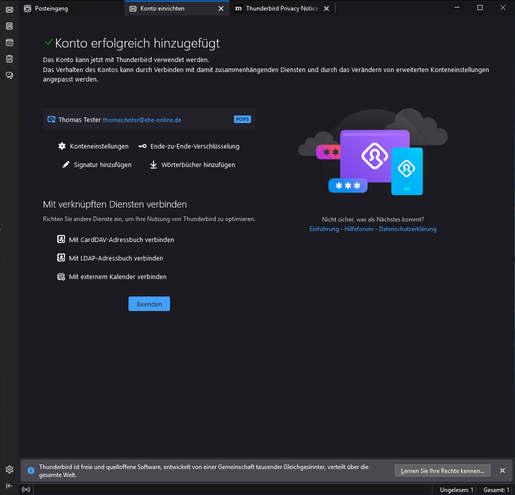Switch to Thunderbird Privacy Notice tab
This screenshot has height=495, width=515.
(282, 9)
